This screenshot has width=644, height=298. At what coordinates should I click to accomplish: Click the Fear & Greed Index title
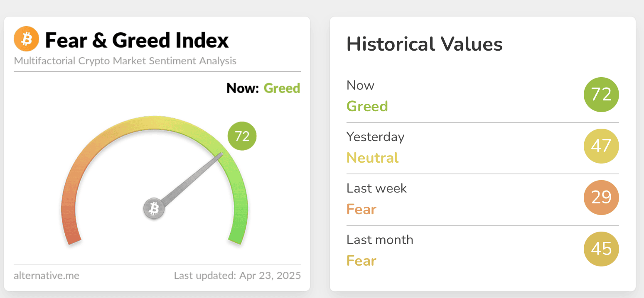pyautogui.click(x=137, y=40)
